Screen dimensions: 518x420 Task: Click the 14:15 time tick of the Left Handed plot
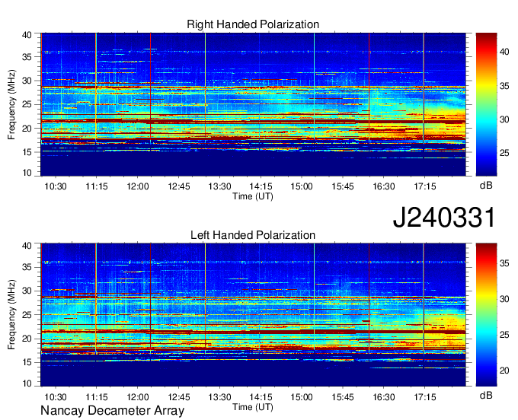(261, 397)
